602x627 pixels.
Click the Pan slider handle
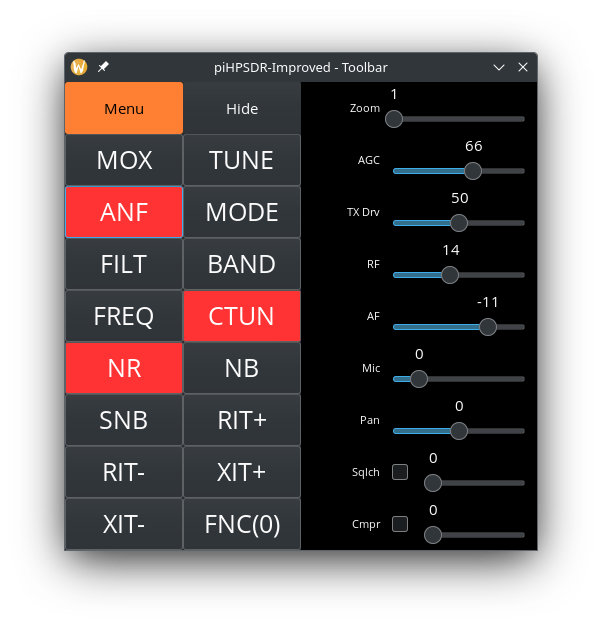(459, 431)
